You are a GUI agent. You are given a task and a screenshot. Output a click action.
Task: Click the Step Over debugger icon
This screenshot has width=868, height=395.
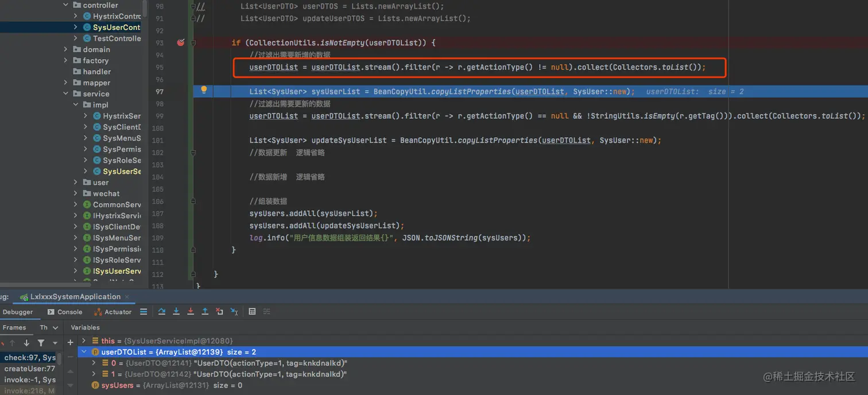click(x=162, y=311)
